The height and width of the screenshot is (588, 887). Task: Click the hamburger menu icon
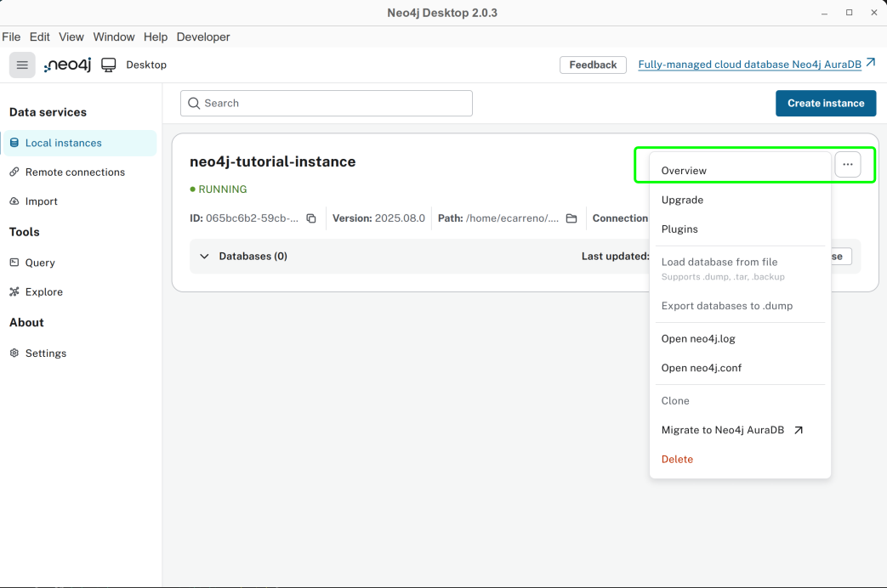[x=22, y=65]
